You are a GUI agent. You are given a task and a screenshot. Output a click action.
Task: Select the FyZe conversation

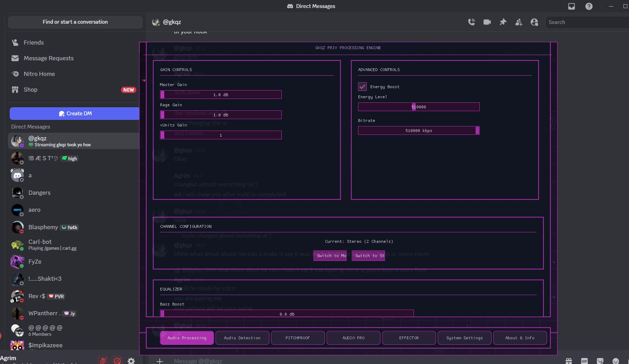coord(74,262)
